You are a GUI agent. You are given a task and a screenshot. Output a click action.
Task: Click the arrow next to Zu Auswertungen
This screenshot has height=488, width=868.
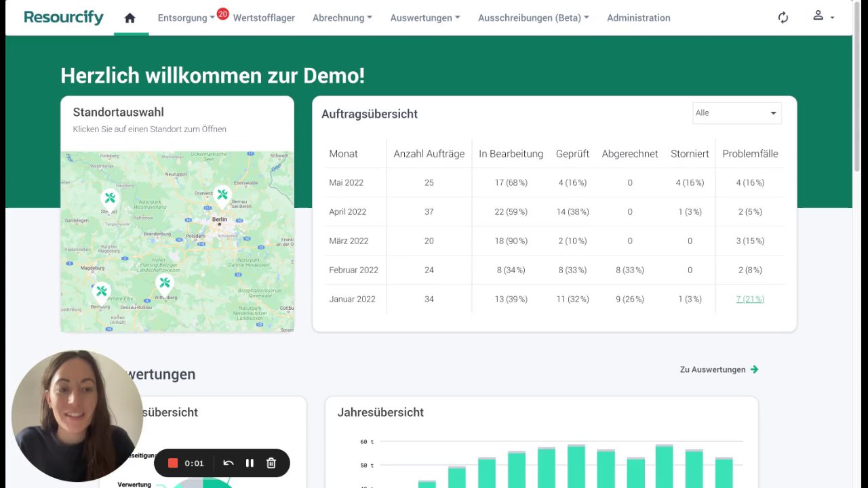[754, 369]
